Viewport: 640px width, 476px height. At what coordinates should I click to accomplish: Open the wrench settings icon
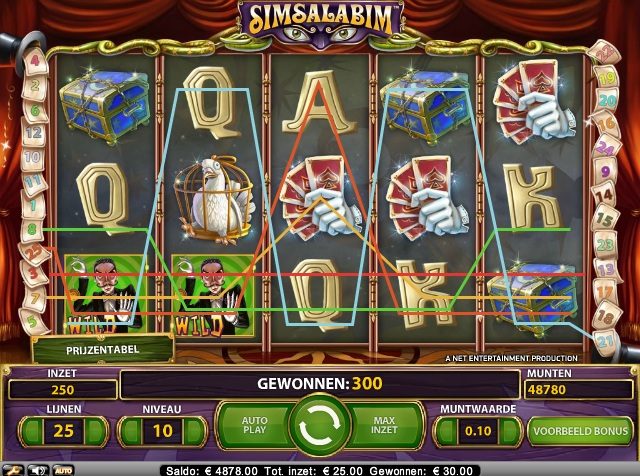[x=13, y=470]
